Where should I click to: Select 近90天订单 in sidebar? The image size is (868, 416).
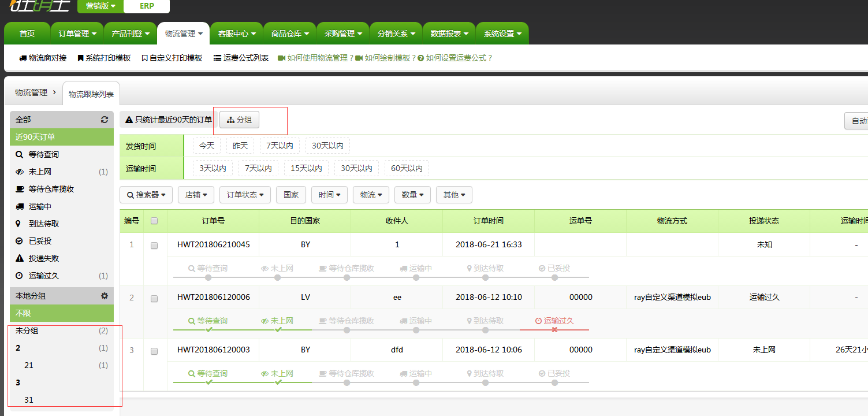point(62,137)
